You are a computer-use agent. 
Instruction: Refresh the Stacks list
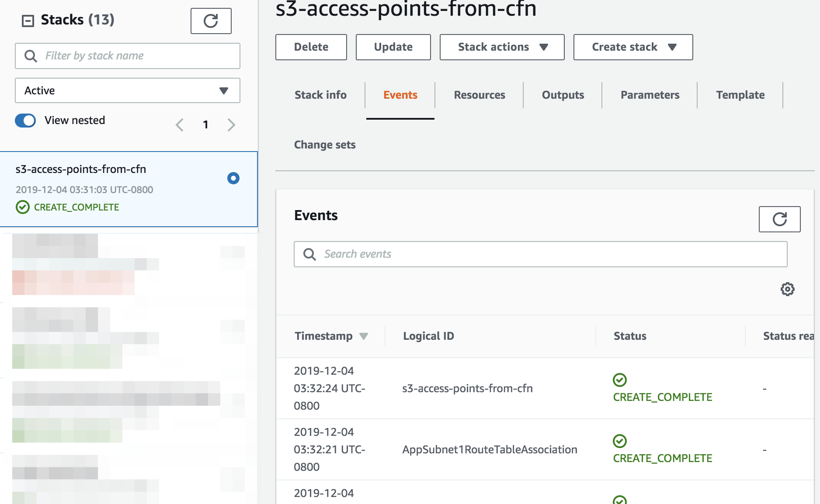(x=211, y=21)
